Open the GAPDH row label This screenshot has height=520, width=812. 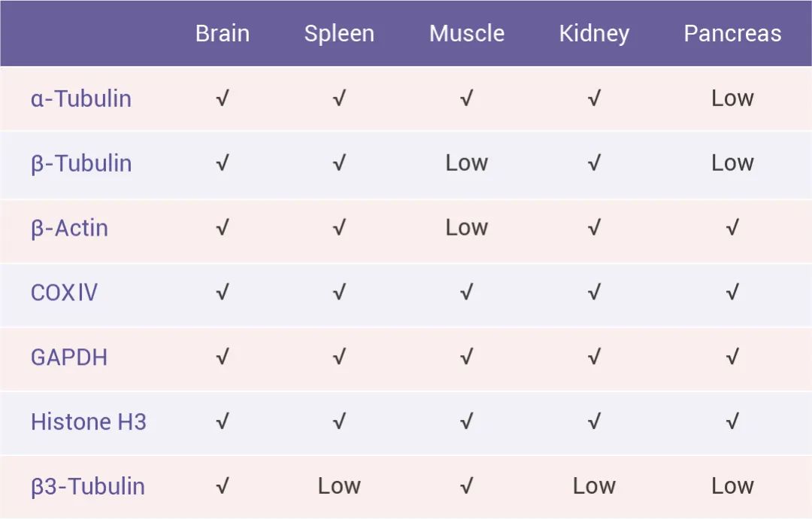click(x=69, y=357)
